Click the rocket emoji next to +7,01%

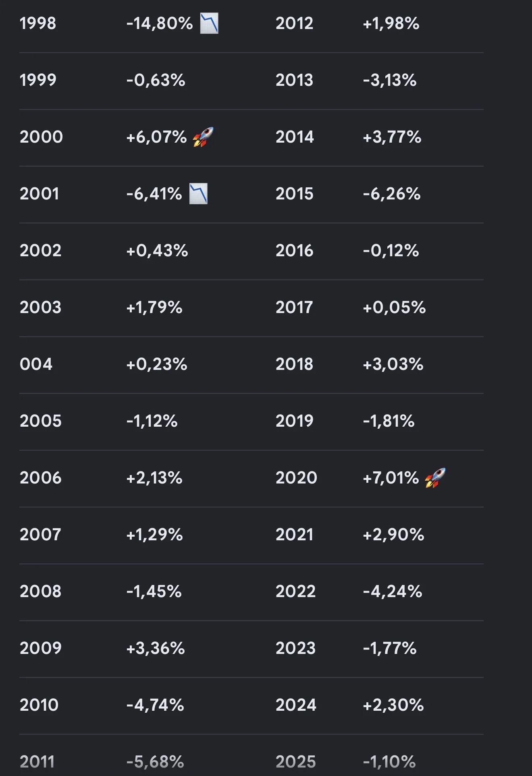point(435,478)
